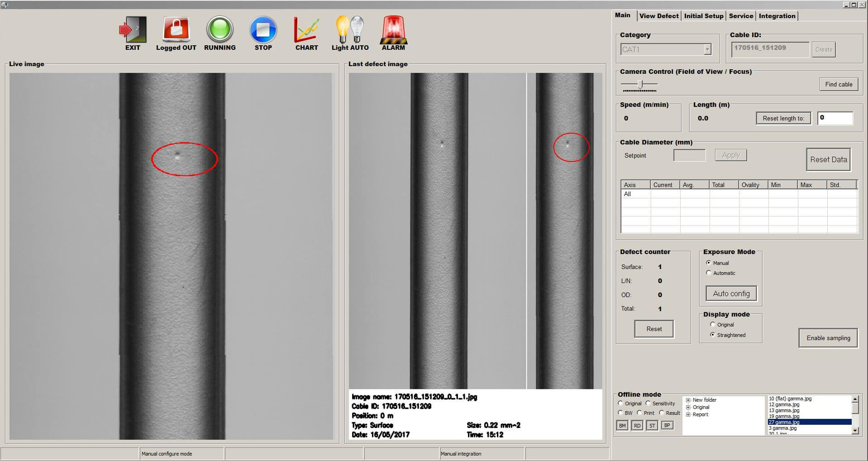
Task: Select BW radio in Offline mode
Action: click(x=620, y=413)
